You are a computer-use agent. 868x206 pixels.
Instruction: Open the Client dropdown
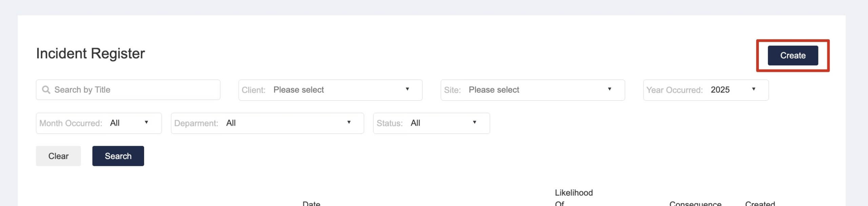click(x=330, y=90)
